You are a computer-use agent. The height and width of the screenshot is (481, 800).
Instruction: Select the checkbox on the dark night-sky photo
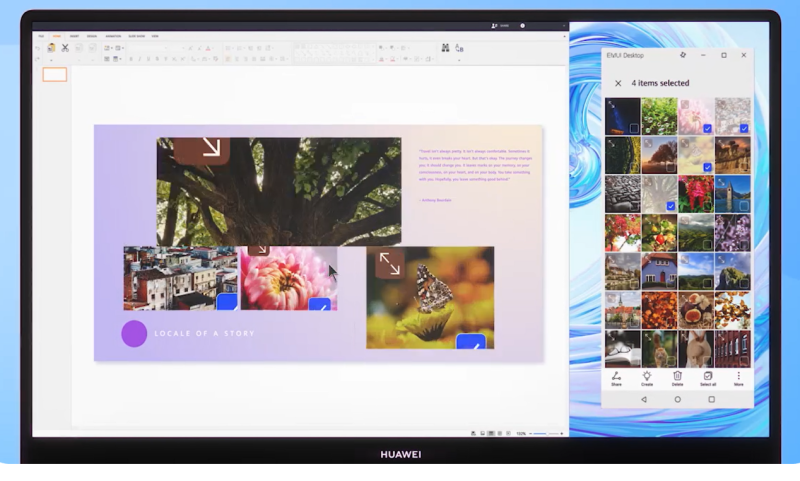point(634,128)
